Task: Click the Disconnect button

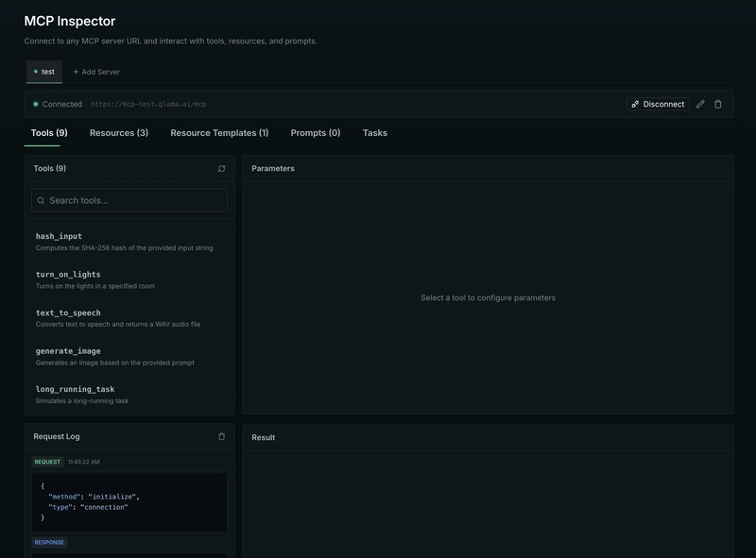Action: [658, 104]
